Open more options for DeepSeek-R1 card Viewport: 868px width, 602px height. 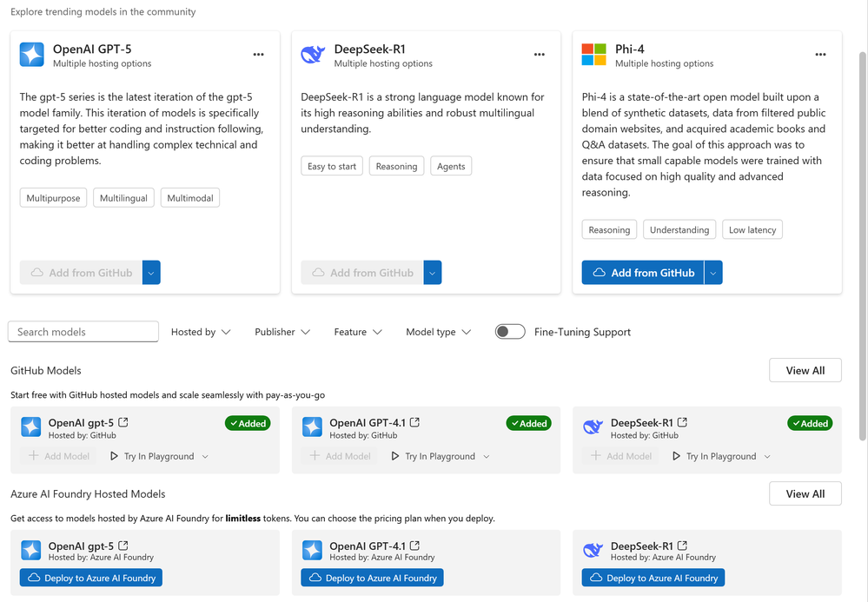(x=540, y=54)
